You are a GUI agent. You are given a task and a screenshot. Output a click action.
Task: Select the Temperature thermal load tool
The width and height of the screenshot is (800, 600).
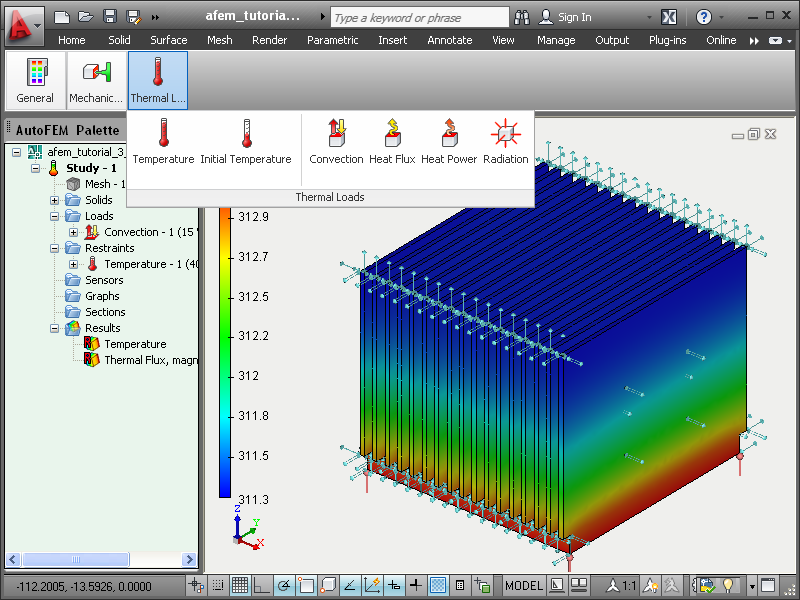coord(163,141)
